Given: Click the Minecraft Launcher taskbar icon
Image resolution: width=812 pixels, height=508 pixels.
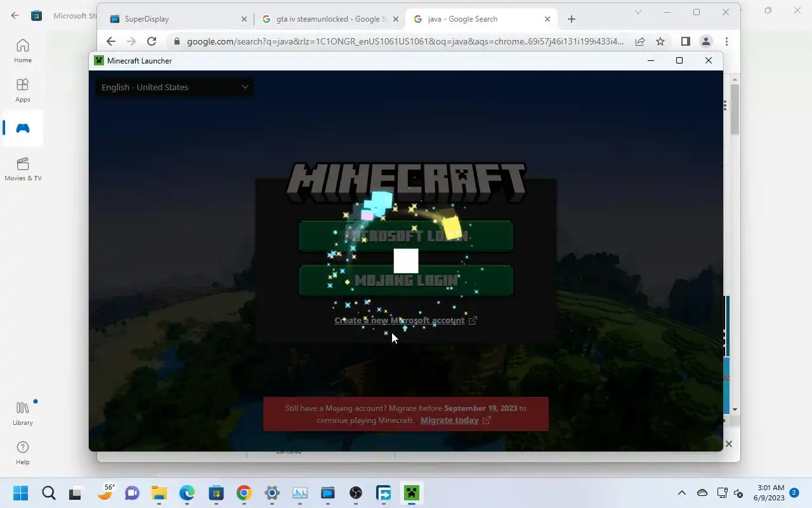Looking at the screenshot, I should click(412, 493).
